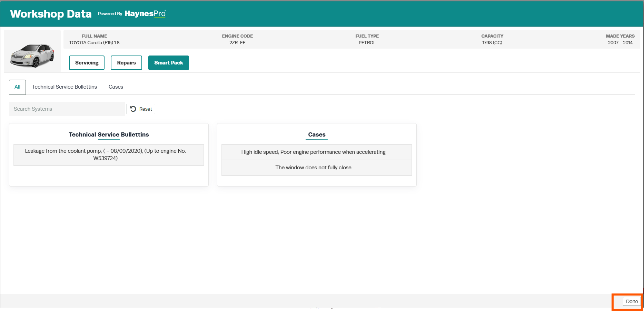
Task: Click capacity value 1798 (CC)
Action: [492, 43]
